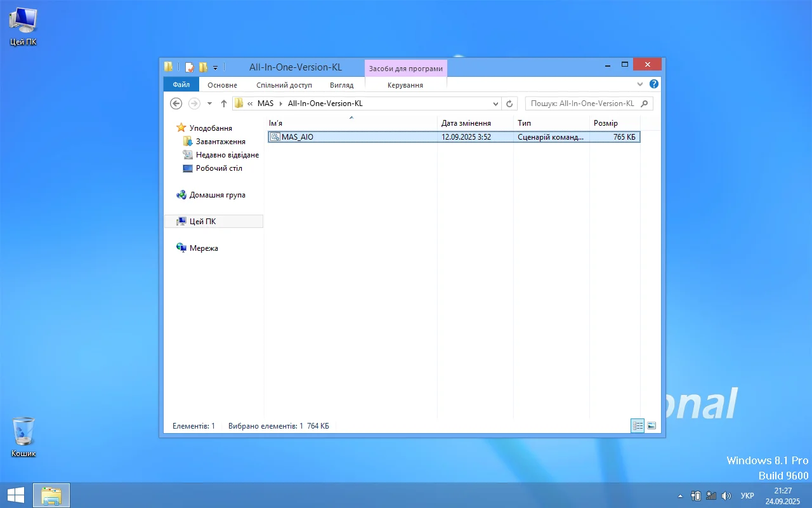Navigate up one folder level with Up arrow
The image size is (812, 508).
(x=224, y=104)
